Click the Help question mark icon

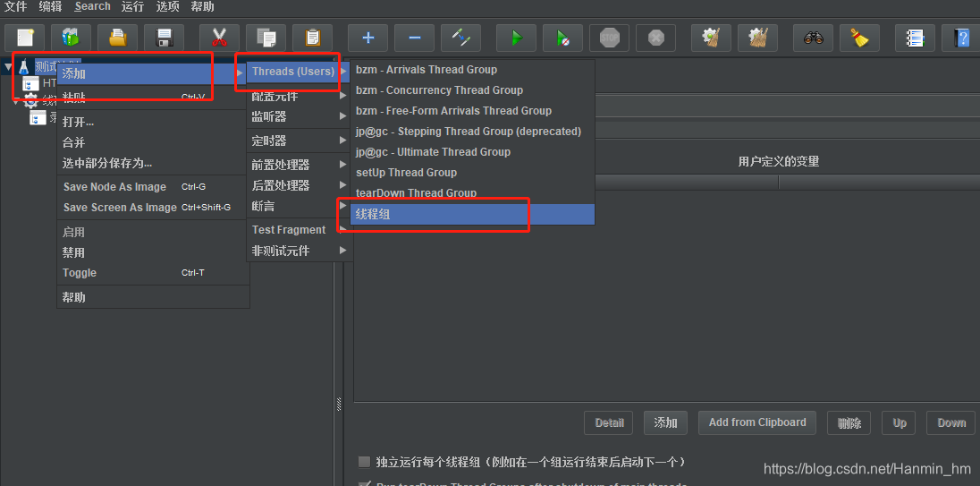(961, 38)
